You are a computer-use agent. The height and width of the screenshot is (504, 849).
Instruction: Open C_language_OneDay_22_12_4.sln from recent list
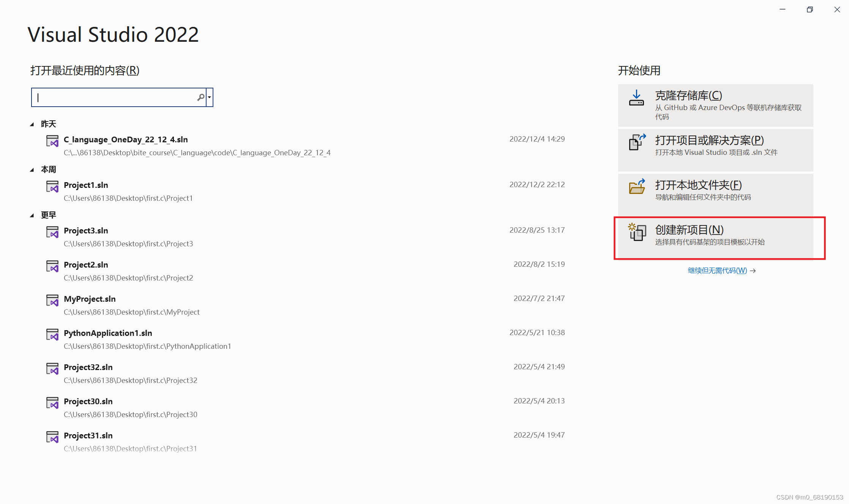click(304, 146)
